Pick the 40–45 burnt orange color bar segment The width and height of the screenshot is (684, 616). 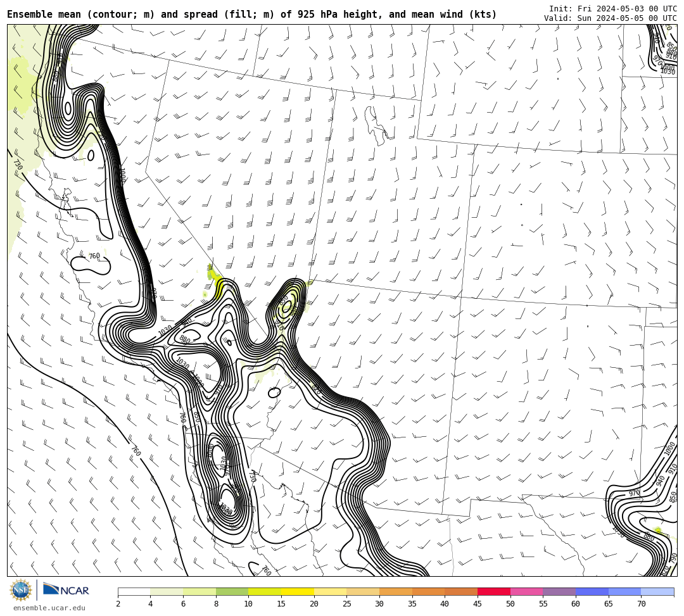461,591
